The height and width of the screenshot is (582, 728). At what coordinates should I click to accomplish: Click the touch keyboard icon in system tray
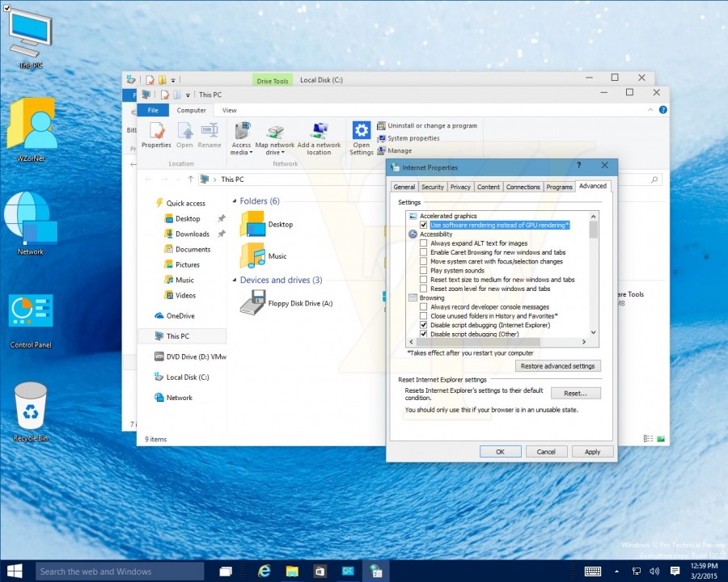point(593,571)
